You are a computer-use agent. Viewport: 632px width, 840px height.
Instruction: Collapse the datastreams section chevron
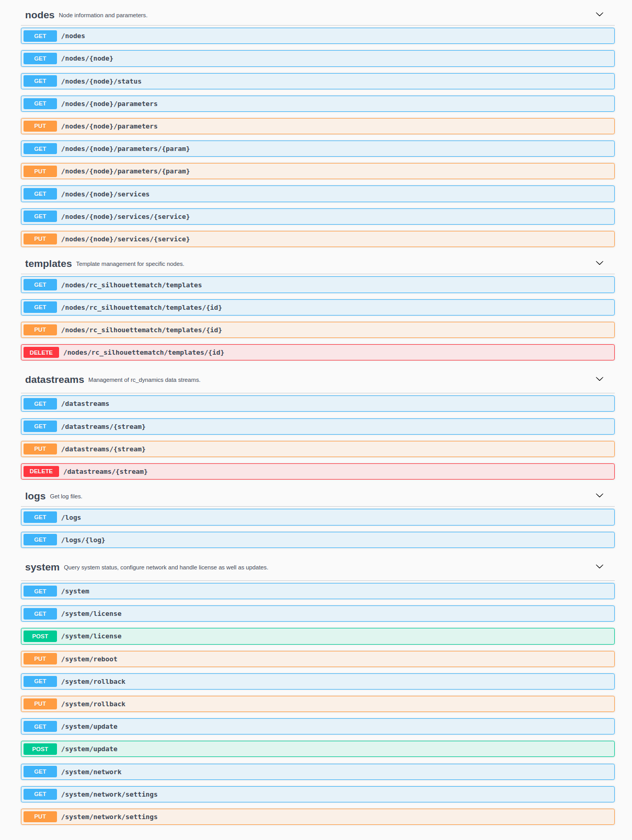[599, 379]
